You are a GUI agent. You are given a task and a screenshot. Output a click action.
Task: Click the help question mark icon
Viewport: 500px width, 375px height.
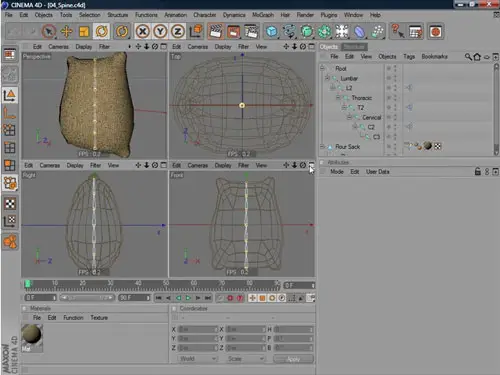click(x=397, y=31)
